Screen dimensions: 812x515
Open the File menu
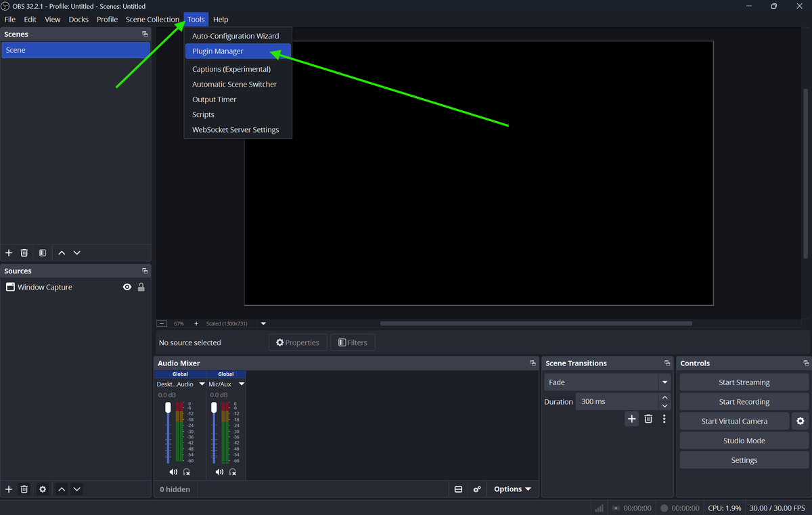[x=10, y=19]
